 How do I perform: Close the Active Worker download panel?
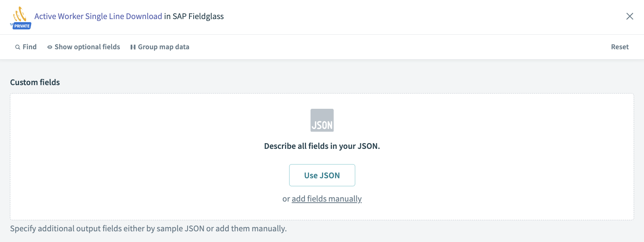click(x=629, y=16)
